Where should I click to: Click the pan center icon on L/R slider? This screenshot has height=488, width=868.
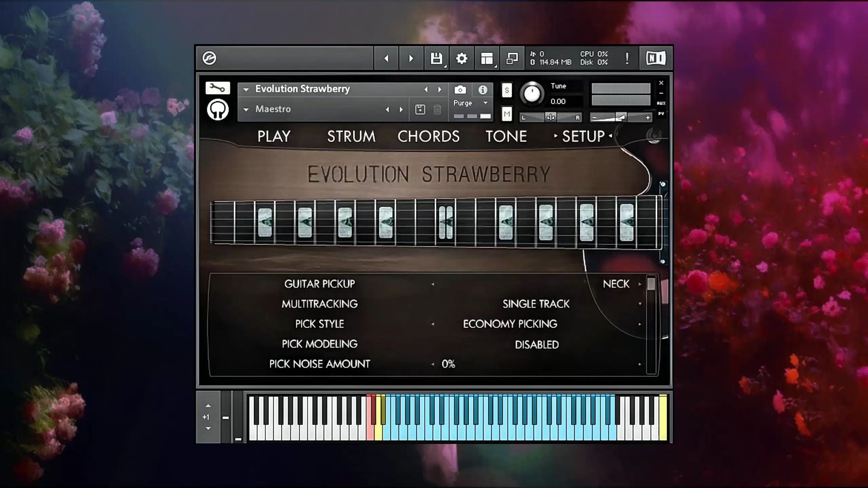(551, 117)
